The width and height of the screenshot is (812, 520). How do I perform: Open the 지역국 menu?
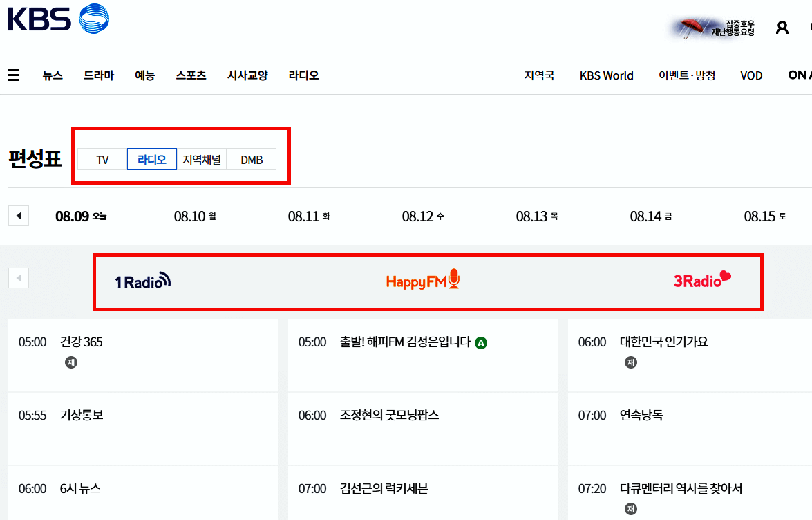(539, 75)
